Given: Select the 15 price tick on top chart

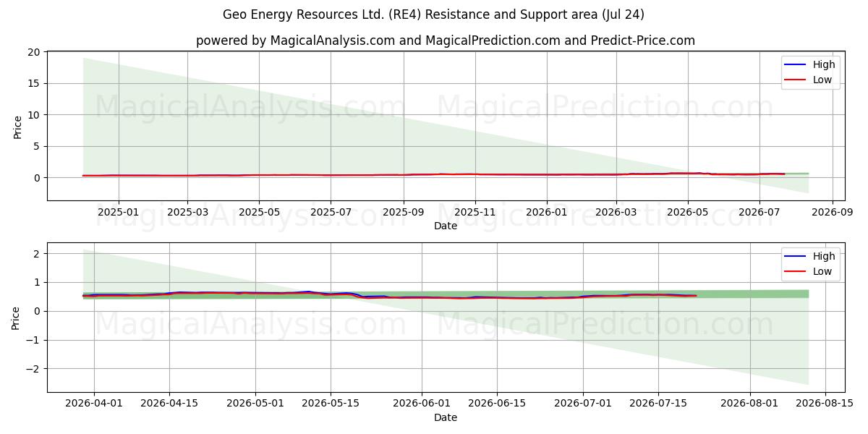Looking at the screenshot, I should point(33,83).
